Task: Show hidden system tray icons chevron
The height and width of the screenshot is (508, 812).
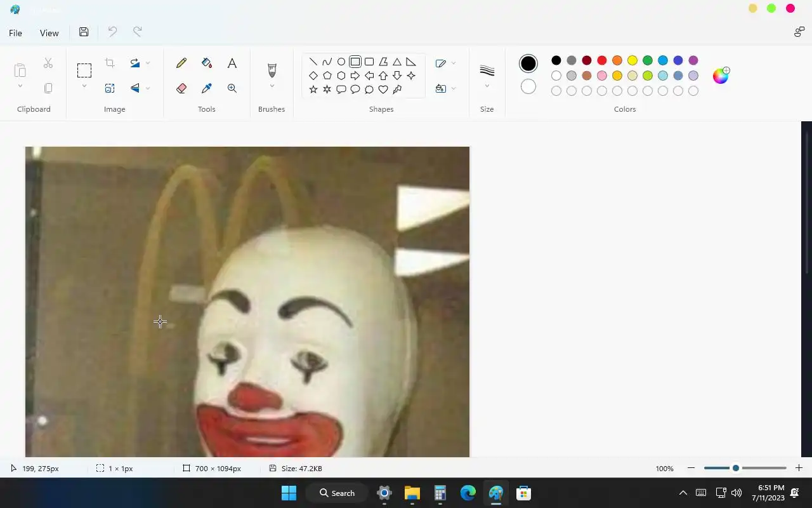Action: pyautogui.click(x=683, y=493)
